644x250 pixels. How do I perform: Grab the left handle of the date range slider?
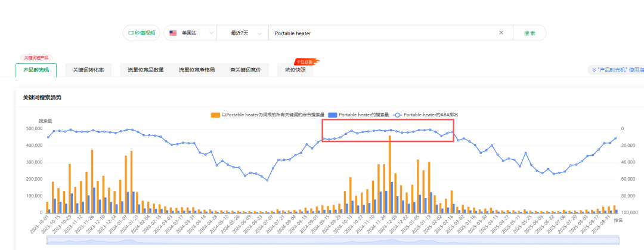[47, 241]
